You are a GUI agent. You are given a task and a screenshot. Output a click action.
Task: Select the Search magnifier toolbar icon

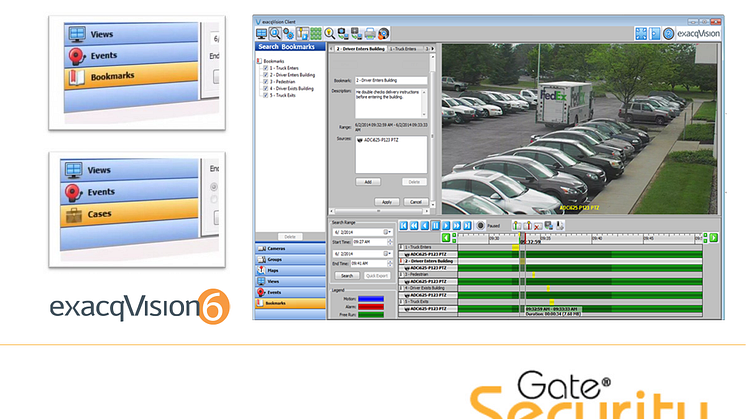(275, 33)
